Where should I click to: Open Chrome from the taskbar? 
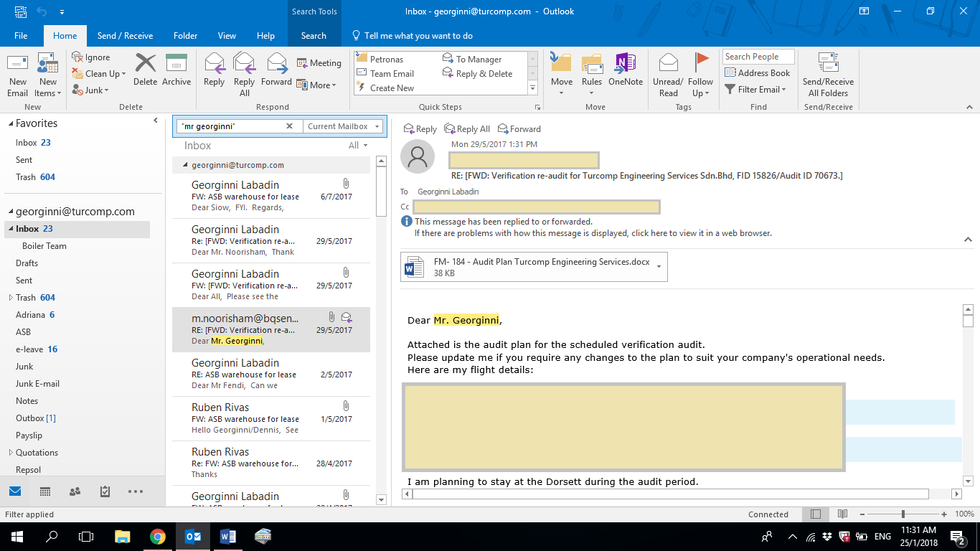click(158, 536)
